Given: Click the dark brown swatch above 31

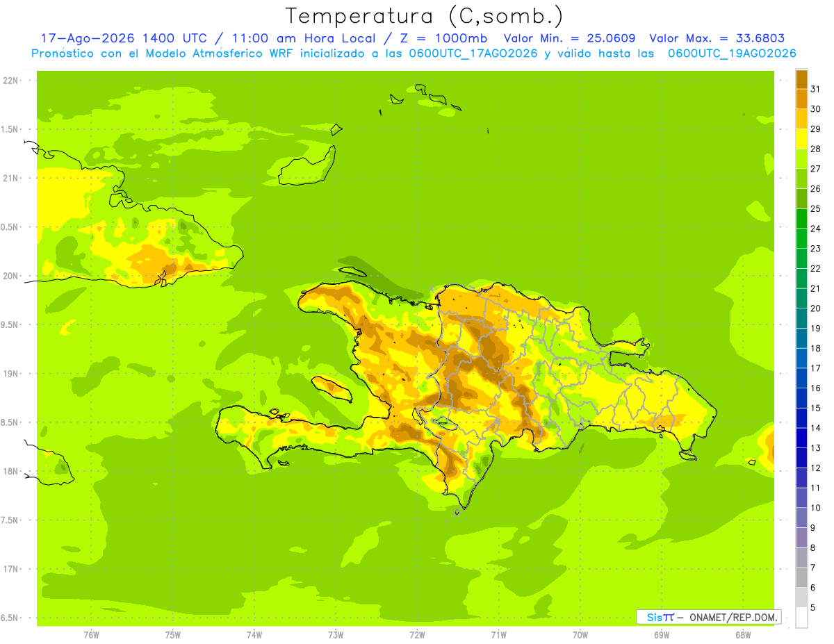Looking at the screenshot, I should pyautogui.click(x=801, y=79).
